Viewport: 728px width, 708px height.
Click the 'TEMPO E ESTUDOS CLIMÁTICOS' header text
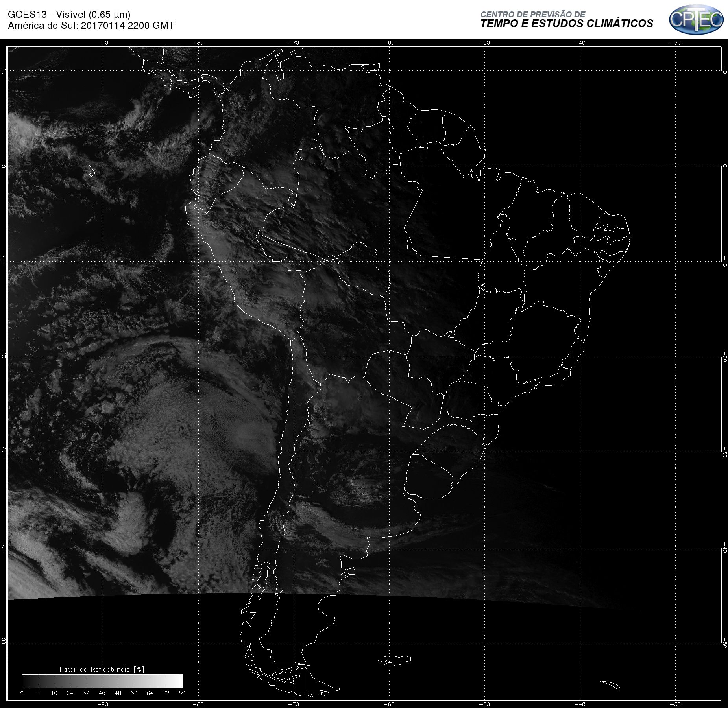[x=567, y=24]
